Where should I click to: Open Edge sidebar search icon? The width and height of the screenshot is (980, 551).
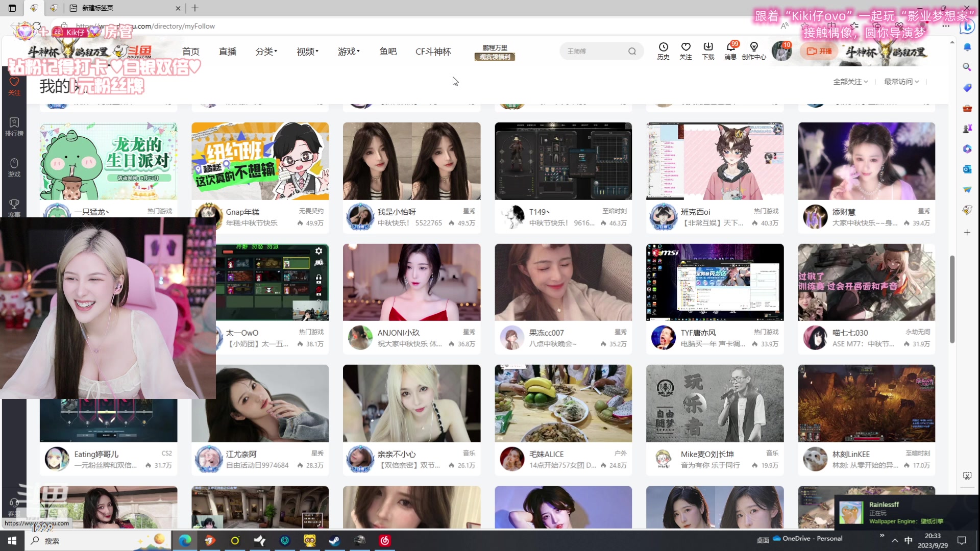[x=967, y=67]
